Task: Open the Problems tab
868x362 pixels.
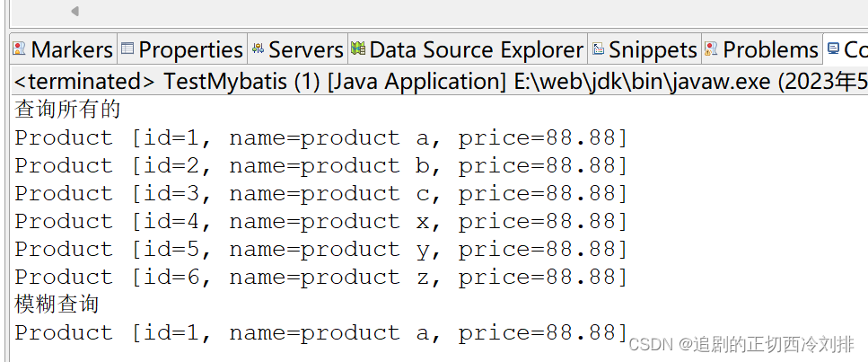Action: pos(762,50)
